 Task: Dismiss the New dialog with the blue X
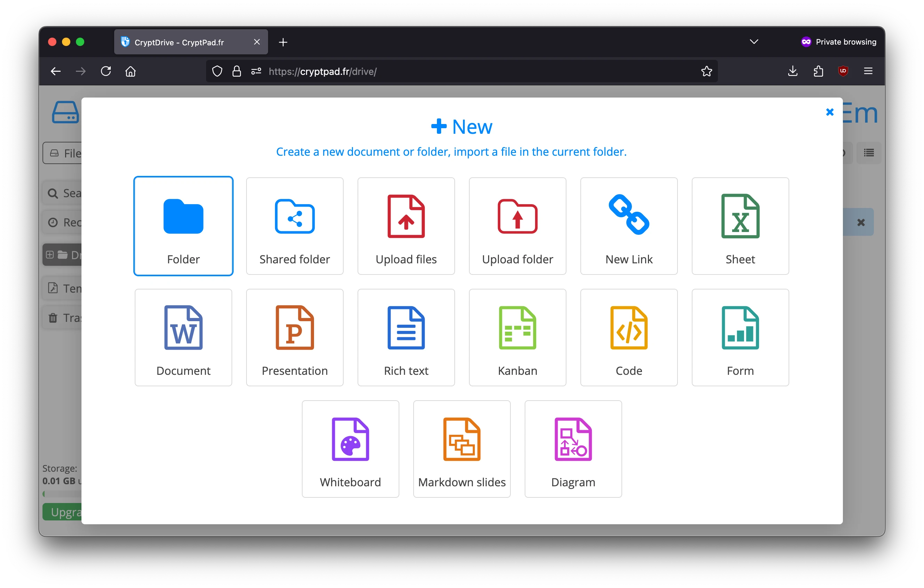click(x=830, y=112)
